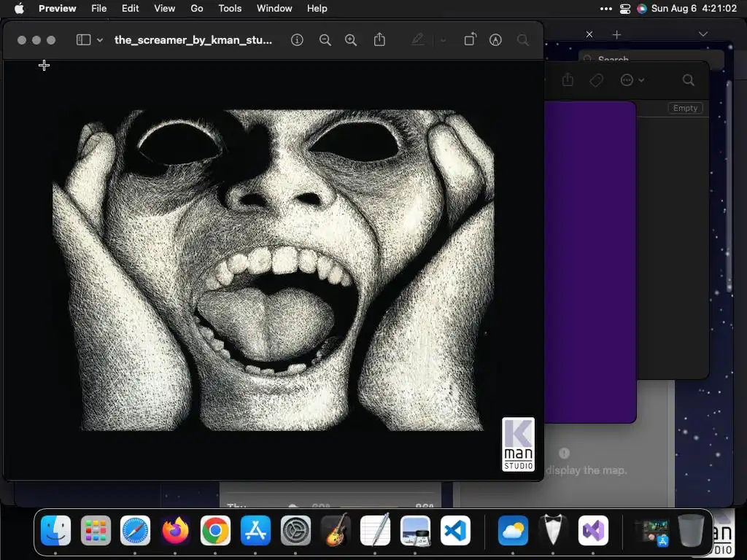This screenshot has width=747, height=560.
Task: Open Launchpad from the Dock
Action: pos(96,530)
